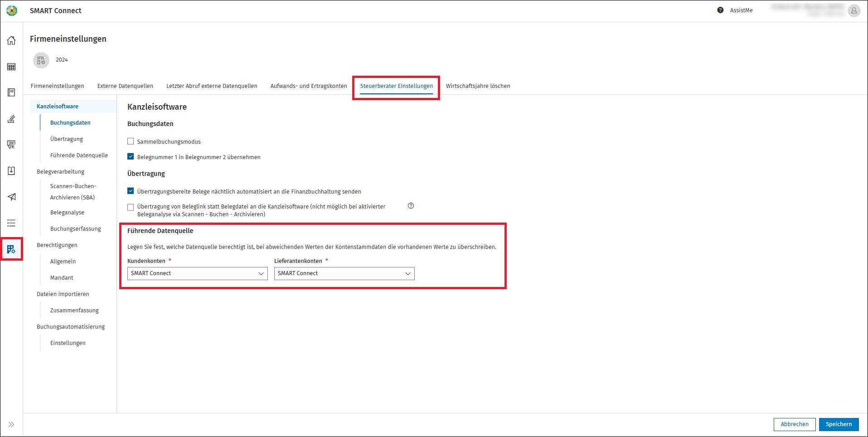
Task: Toggle nightly automated Belege transfer checkbox
Action: pyautogui.click(x=131, y=191)
